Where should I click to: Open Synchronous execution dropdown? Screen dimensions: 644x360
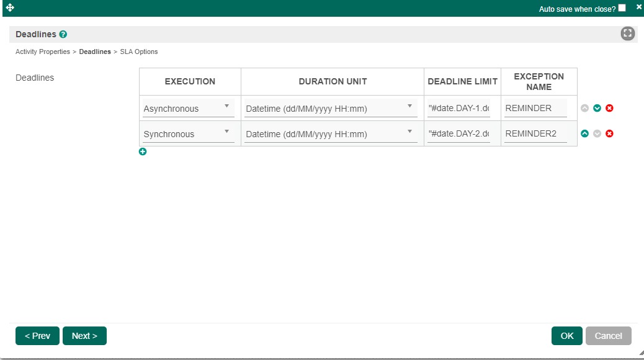[188, 133]
